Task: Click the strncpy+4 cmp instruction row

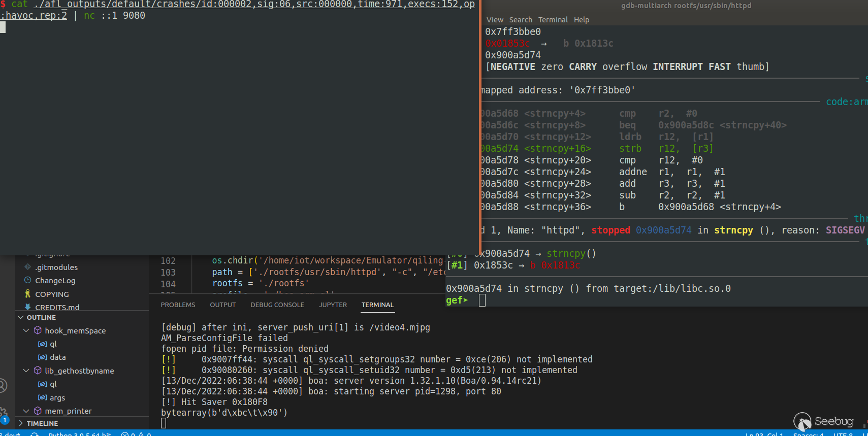Action: 589,114
